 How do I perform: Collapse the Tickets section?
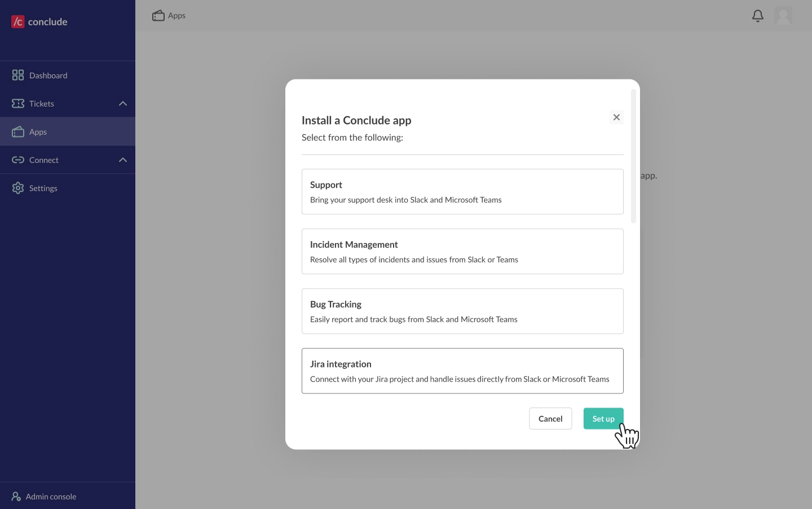tap(122, 104)
